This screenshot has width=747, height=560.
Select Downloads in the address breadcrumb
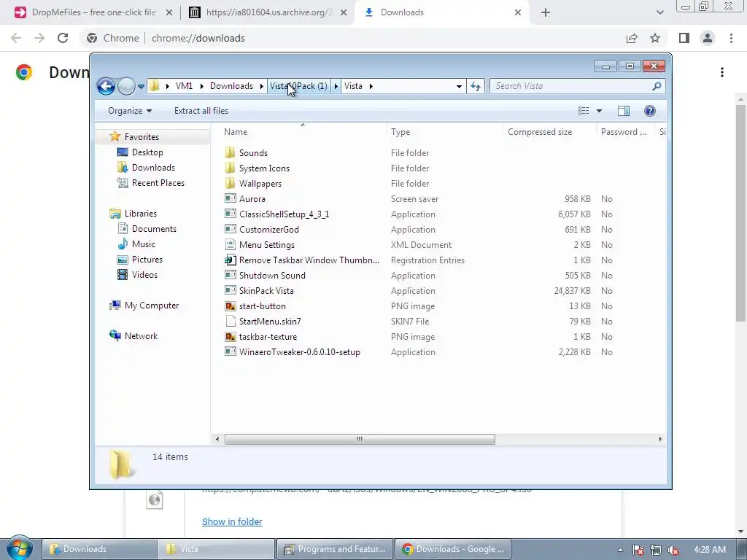231,86
